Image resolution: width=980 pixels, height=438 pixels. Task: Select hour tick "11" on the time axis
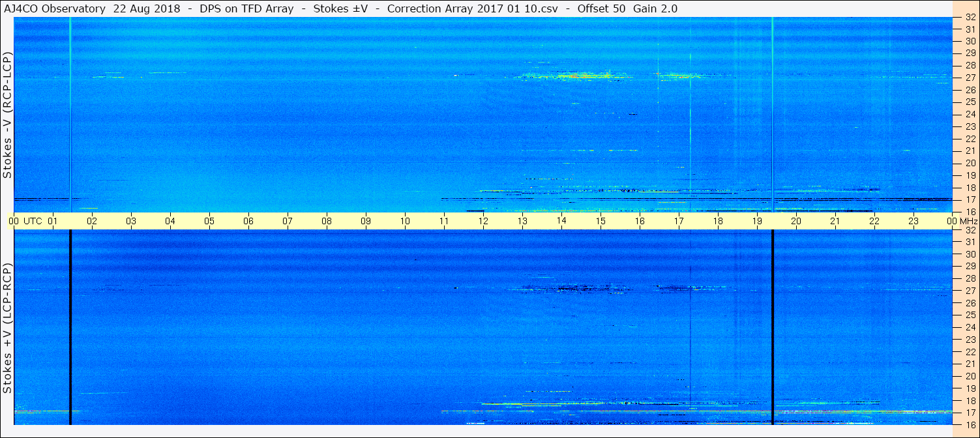coord(444,221)
